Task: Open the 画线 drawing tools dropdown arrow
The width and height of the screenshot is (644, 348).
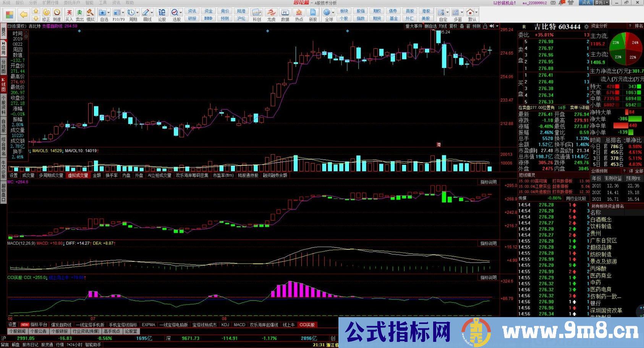Action: tap(152, 13)
